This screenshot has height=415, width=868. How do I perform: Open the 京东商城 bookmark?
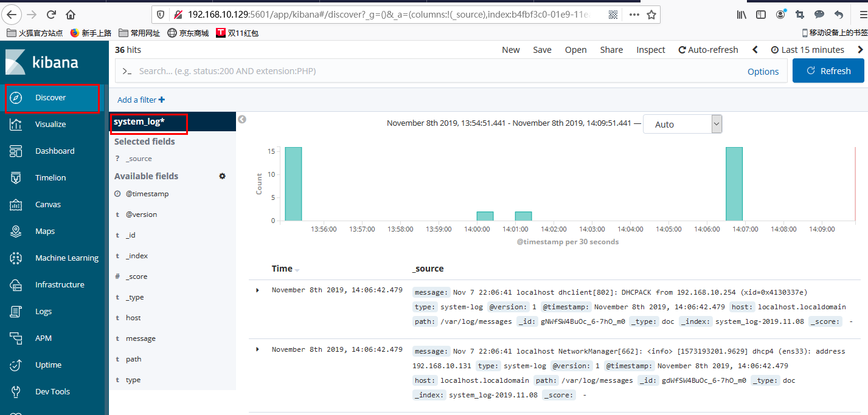click(188, 33)
